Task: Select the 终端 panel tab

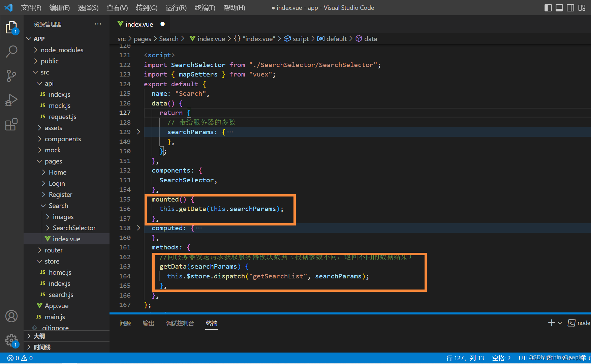Action: [x=212, y=323]
